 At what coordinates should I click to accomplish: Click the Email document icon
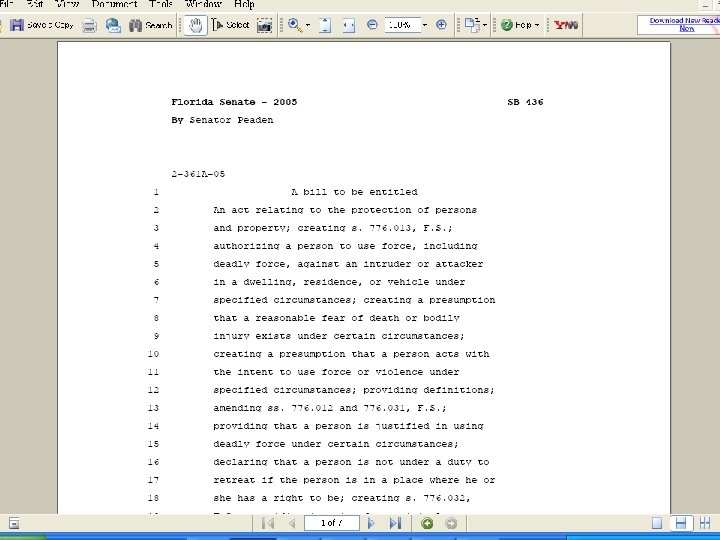pos(113,25)
